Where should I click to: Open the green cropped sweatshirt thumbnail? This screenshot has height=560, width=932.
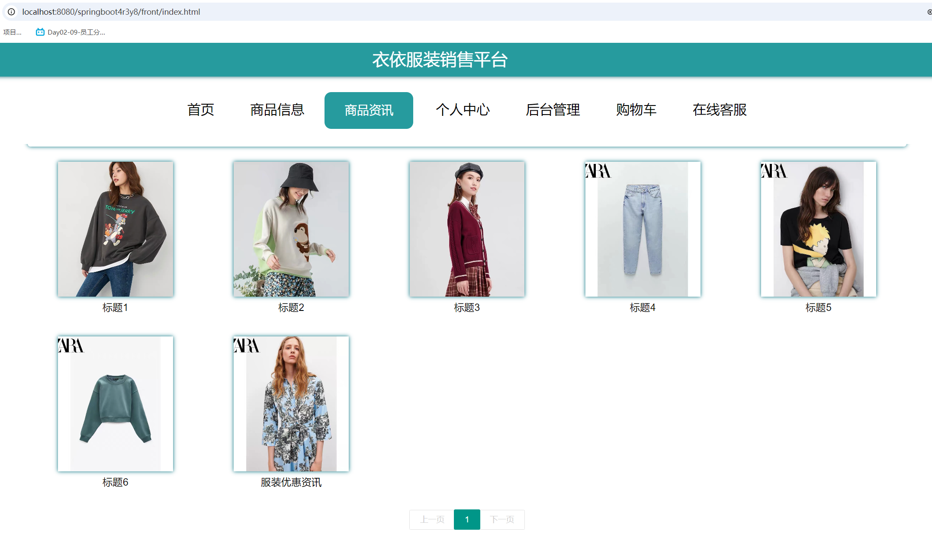[x=116, y=403]
